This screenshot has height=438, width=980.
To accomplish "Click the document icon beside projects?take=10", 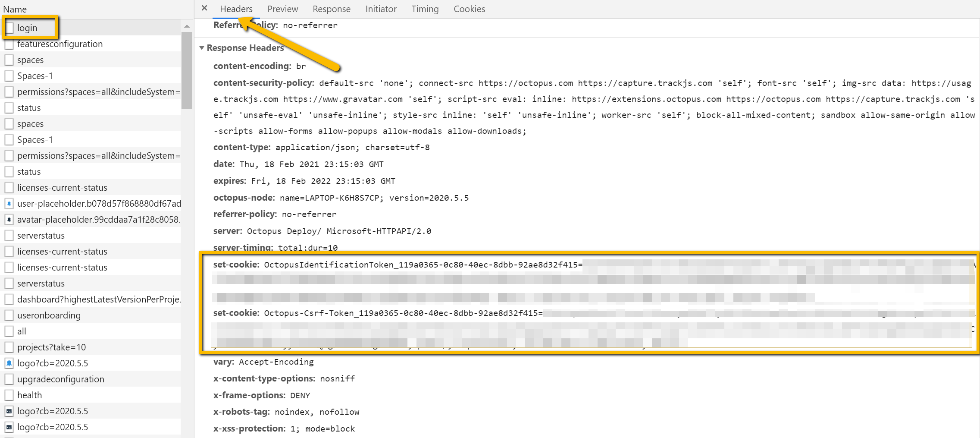I will (x=9, y=347).
